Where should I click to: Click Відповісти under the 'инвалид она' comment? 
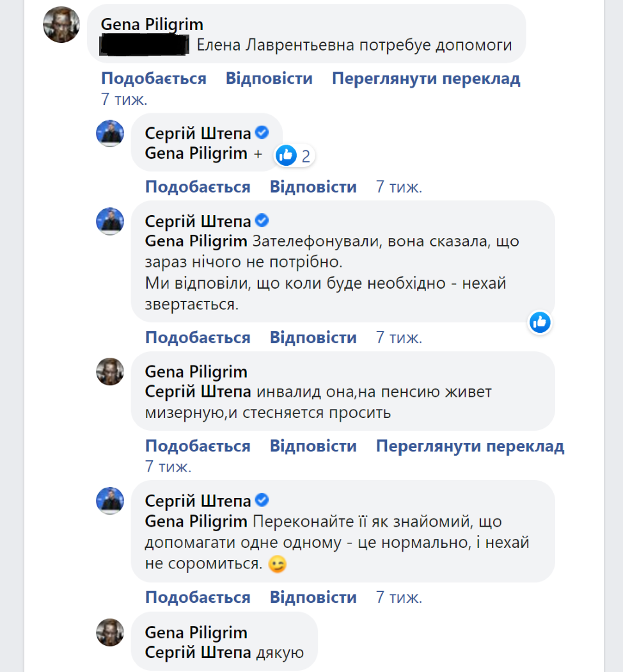coord(313,445)
